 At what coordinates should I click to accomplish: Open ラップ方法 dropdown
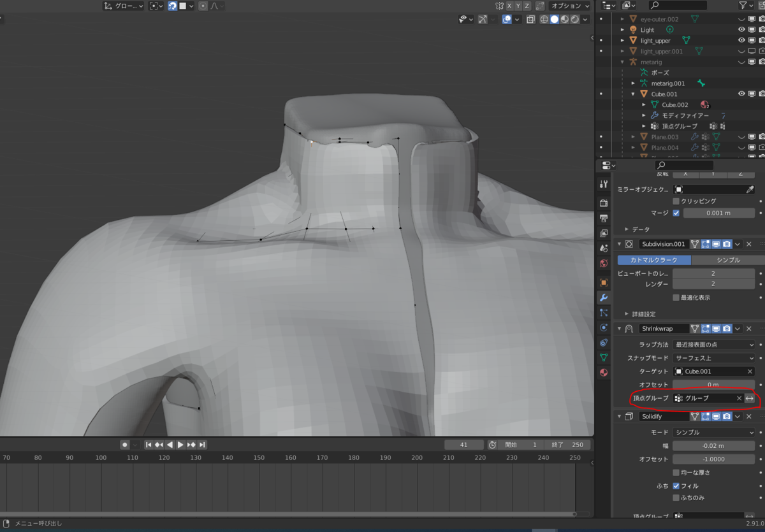[x=714, y=345]
